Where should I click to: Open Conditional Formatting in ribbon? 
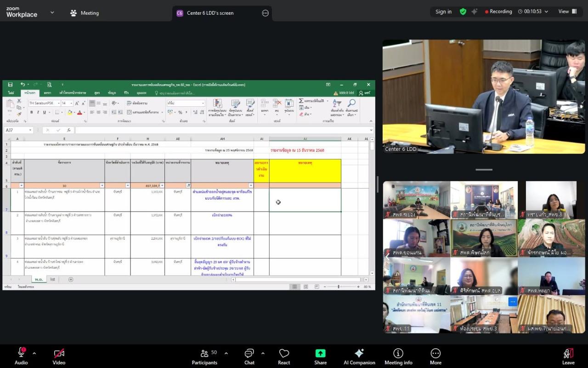[217, 108]
